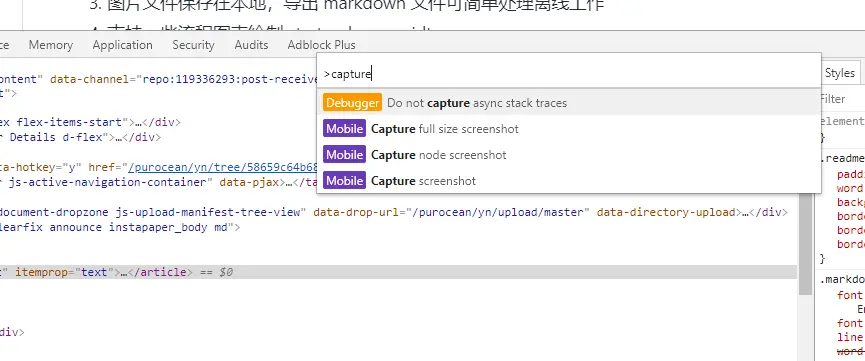Click the data-channel value repo:119336293:post-receive
865x361 pixels.
click(229, 79)
